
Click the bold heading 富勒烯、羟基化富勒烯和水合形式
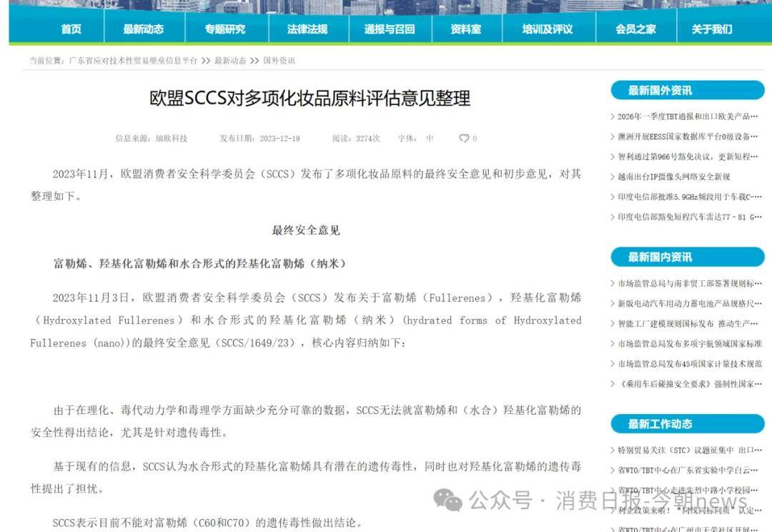click(200, 264)
